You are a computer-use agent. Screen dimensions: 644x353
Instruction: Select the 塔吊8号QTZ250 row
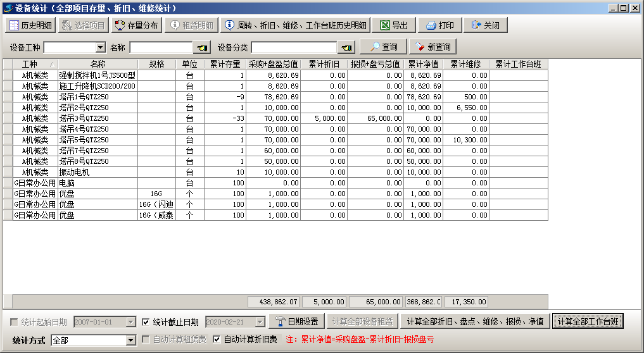[275, 161]
